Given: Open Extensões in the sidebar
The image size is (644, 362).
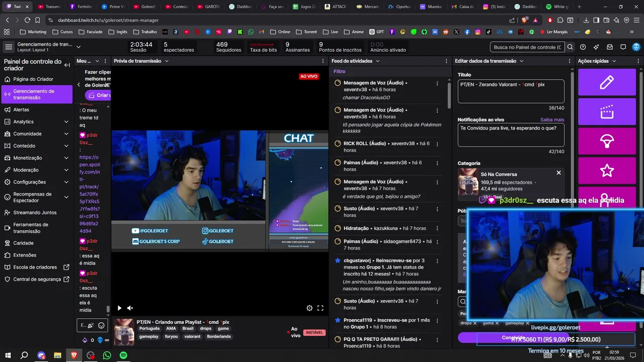Looking at the screenshot, I should (37, 255).
